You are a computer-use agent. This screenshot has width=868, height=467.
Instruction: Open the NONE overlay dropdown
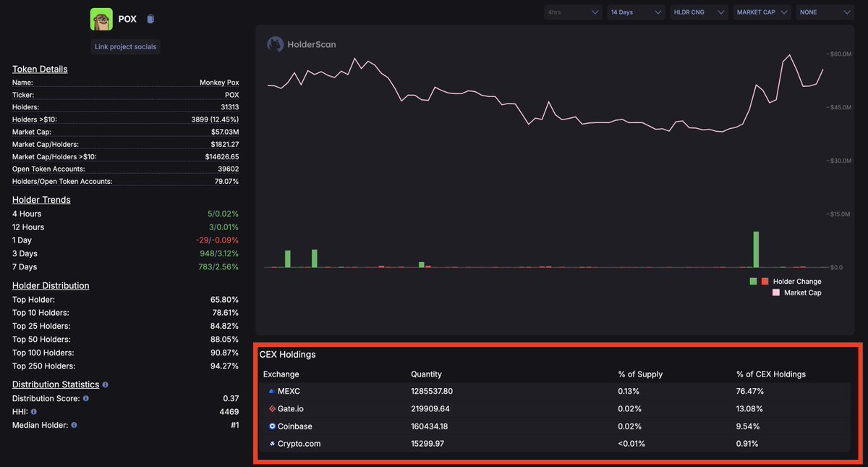[824, 12]
